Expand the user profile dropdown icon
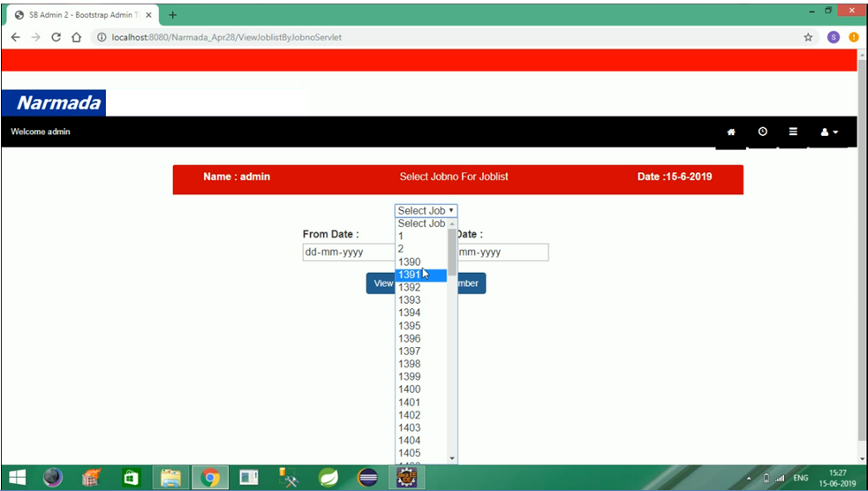Image resolution: width=868 pixels, height=491 pixels. coord(828,132)
